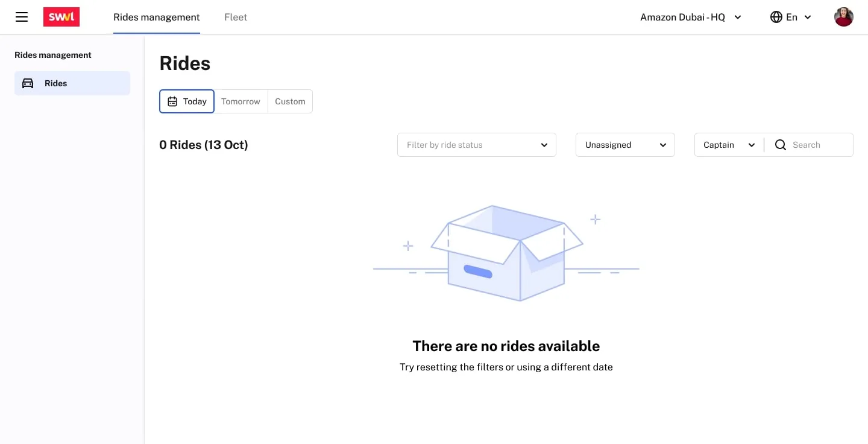Click the magnifying glass search icon

tap(781, 145)
